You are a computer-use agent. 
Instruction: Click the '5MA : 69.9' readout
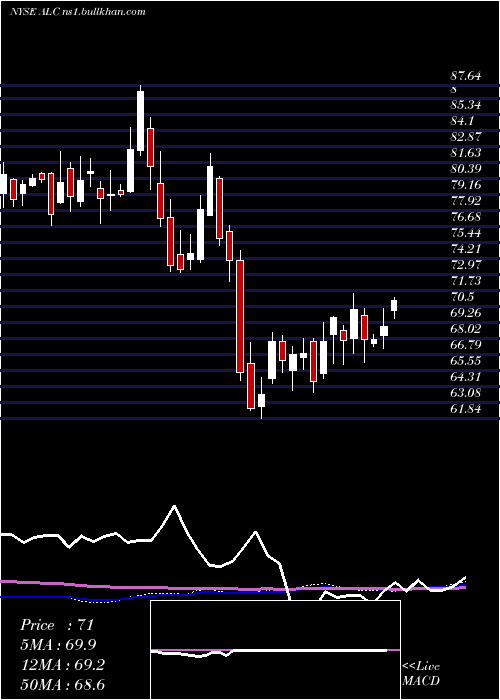58,645
